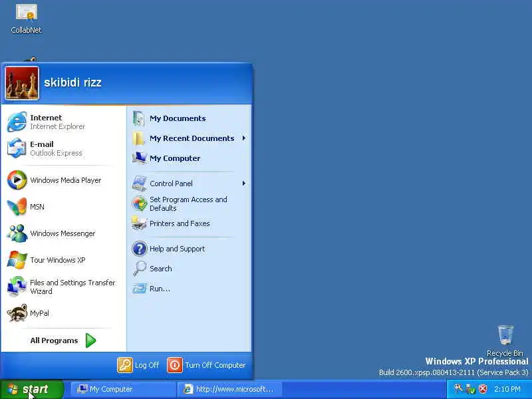
Task: Open Internet Explorer icon in Start menu
Action: [16, 122]
